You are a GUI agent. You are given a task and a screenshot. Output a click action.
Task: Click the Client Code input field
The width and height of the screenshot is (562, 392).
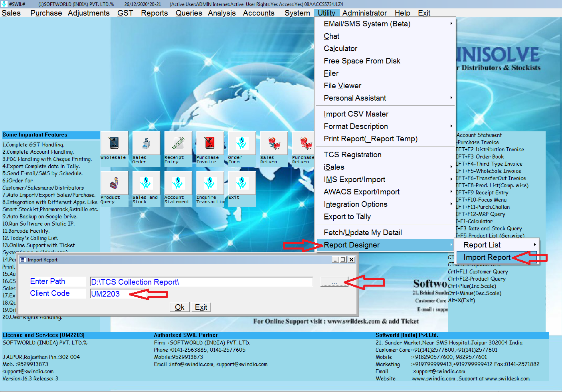(x=108, y=294)
